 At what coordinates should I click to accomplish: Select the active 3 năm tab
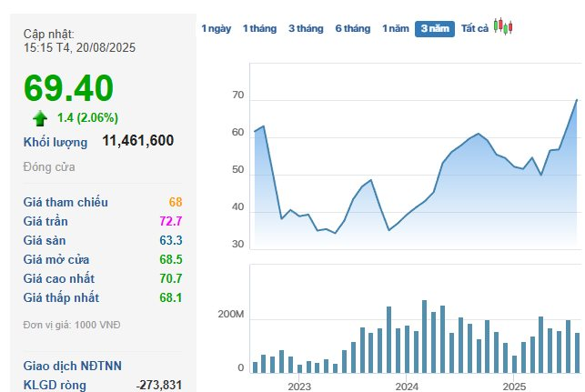[434, 29]
